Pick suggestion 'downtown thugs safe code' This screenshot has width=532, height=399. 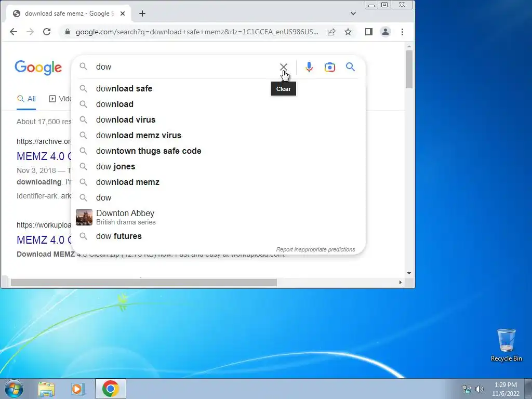point(219,151)
